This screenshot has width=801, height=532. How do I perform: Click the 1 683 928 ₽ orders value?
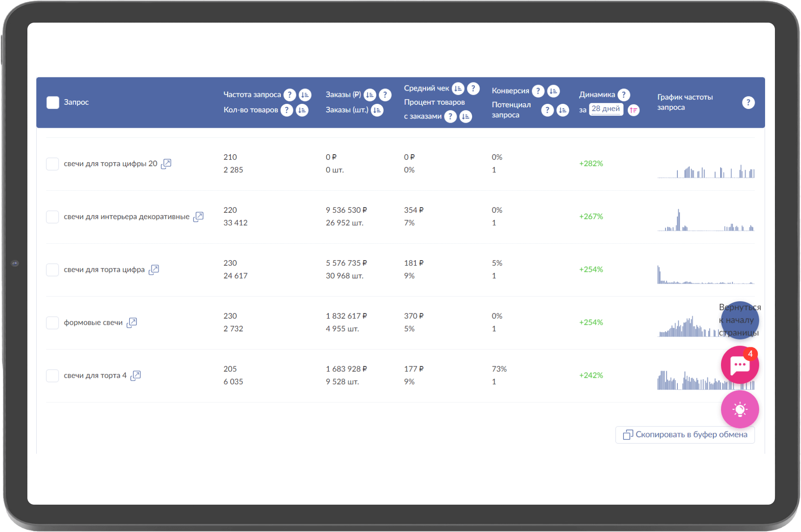click(346, 369)
